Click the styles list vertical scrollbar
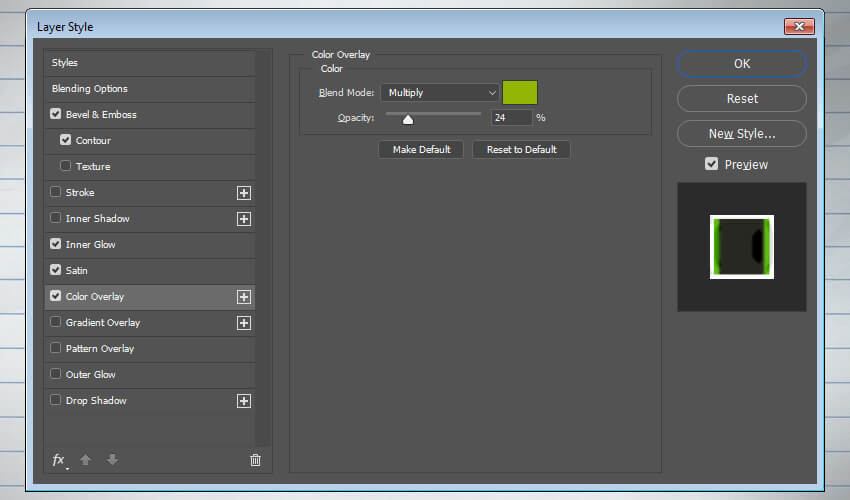The height and width of the screenshot is (500, 850). tap(263, 247)
